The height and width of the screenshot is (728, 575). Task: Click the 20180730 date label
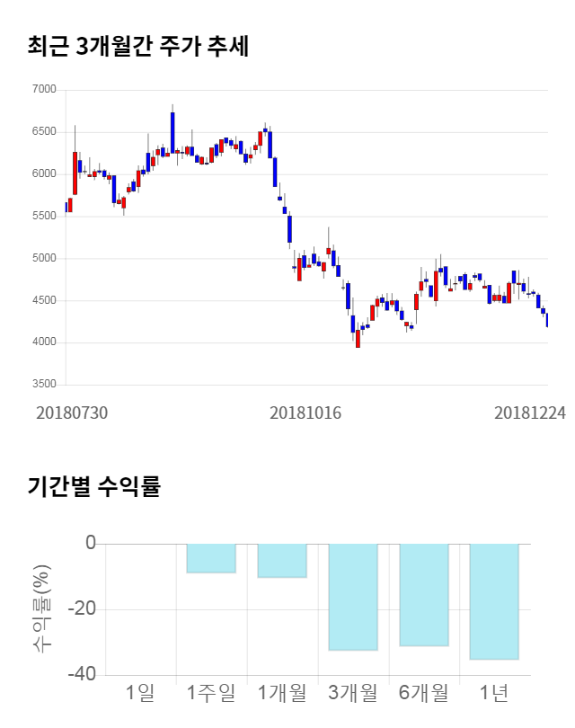pyautogui.click(x=72, y=413)
